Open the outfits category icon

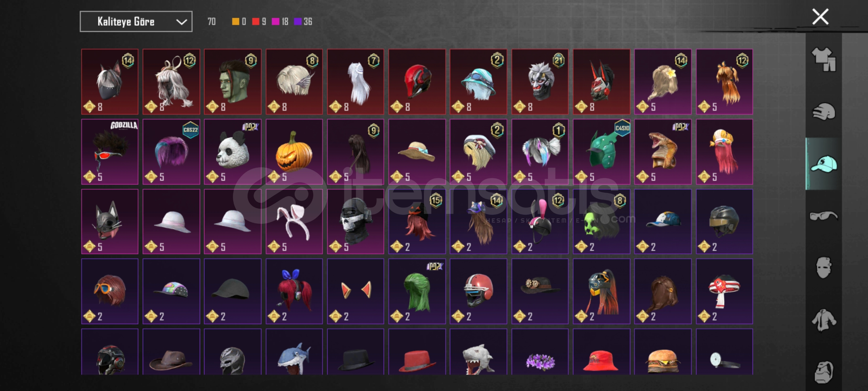(824, 60)
